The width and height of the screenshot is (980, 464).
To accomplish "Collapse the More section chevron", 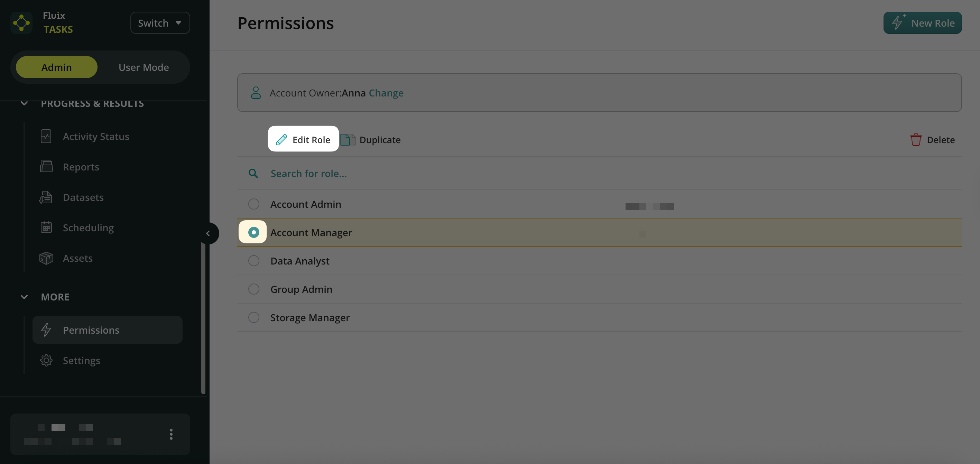I will (x=24, y=297).
